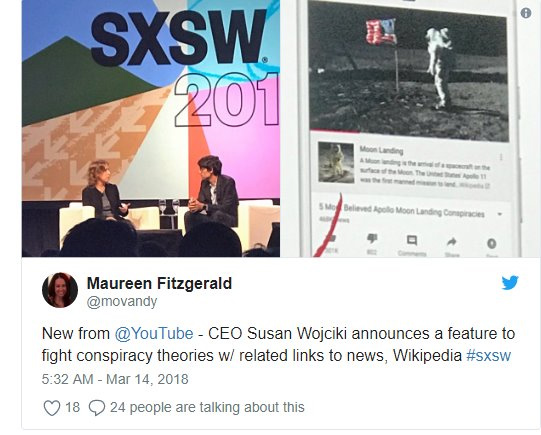The width and height of the screenshot is (541, 435).
Task: Click the Twitter bird logo icon
Action: point(510,283)
